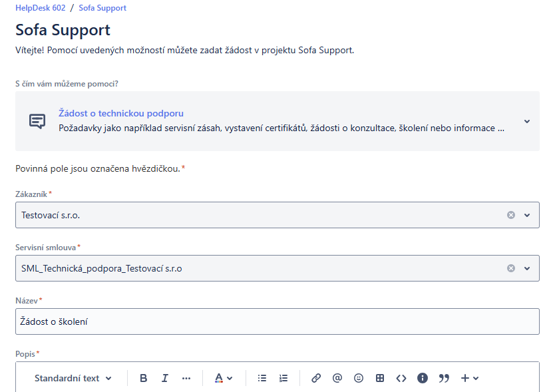
Task: Toggle italic formatting in description editor
Action: click(165, 378)
